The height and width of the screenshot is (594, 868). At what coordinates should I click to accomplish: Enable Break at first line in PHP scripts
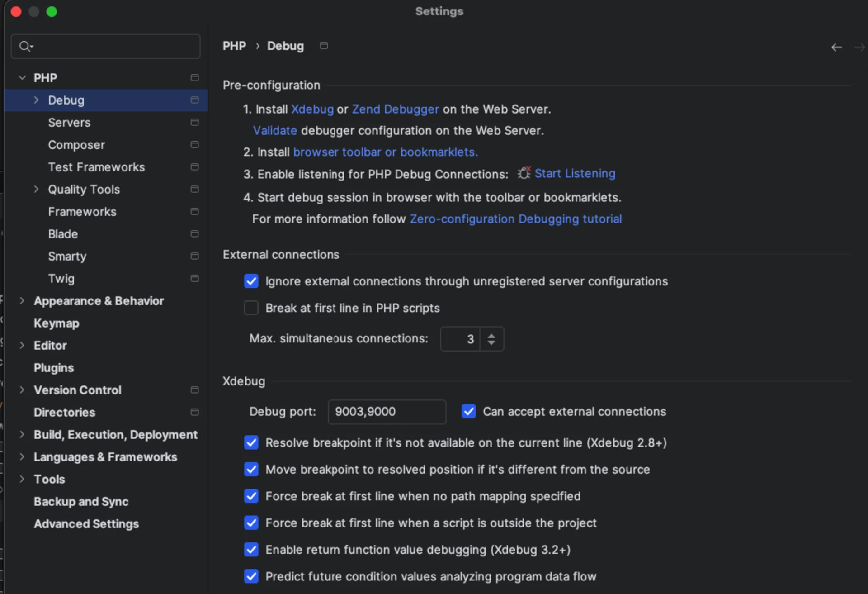tap(251, 308)
